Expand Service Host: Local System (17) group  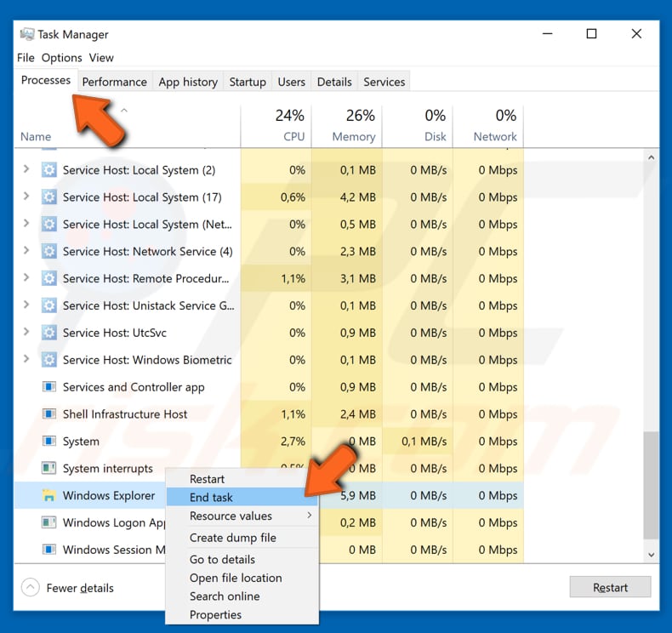click(x=26, y=196)
